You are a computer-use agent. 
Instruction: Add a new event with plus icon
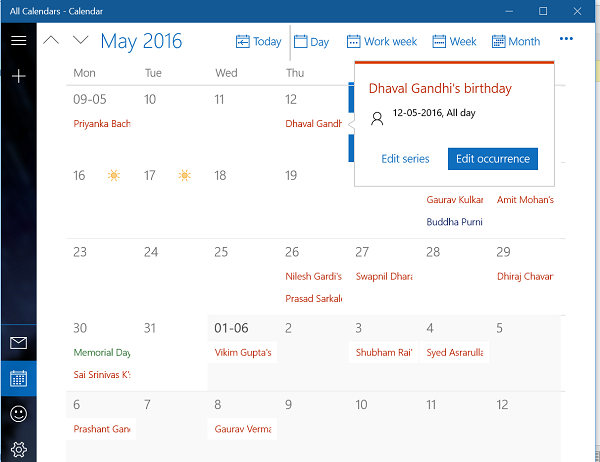18,76
